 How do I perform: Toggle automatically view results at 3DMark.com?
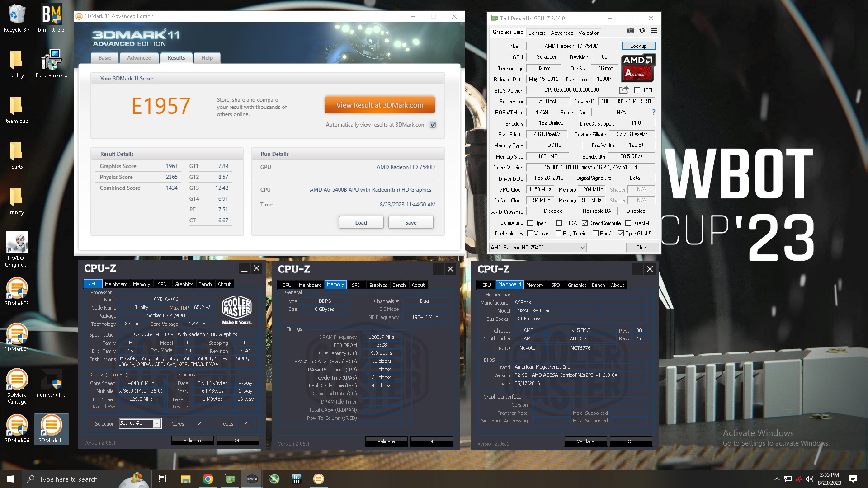pos(433,125)
